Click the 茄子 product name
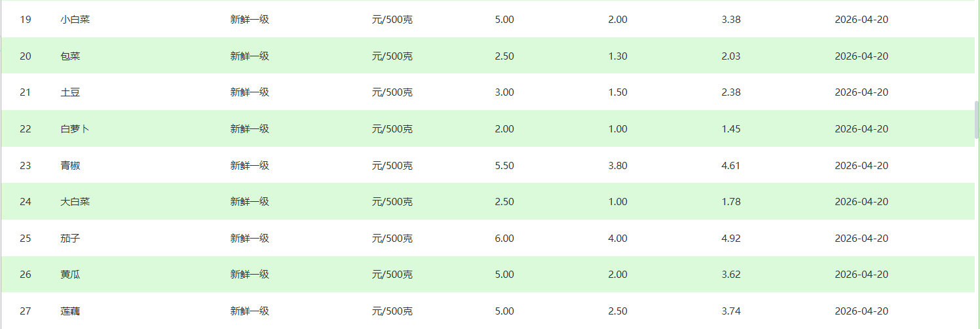Screen dimensions: 980x329 70,239
